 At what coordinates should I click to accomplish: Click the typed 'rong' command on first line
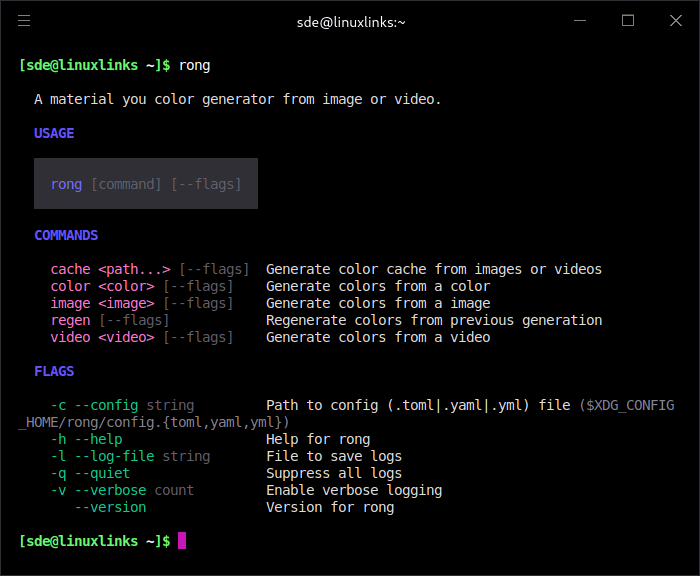coord(194,65)
